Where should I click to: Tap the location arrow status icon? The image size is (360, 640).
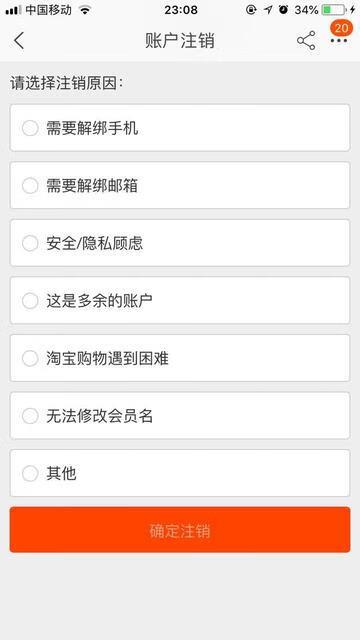coord(268,10)
